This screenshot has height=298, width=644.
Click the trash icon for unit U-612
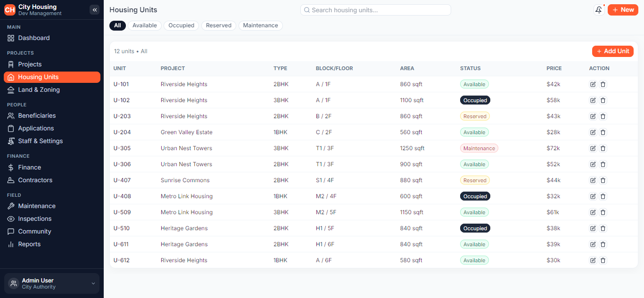point(603,260)
